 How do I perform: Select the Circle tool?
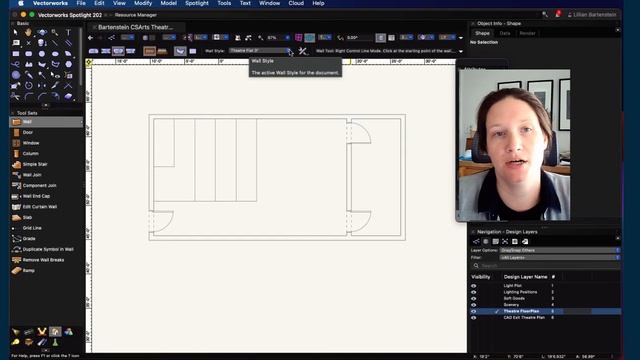click(42, 53)
